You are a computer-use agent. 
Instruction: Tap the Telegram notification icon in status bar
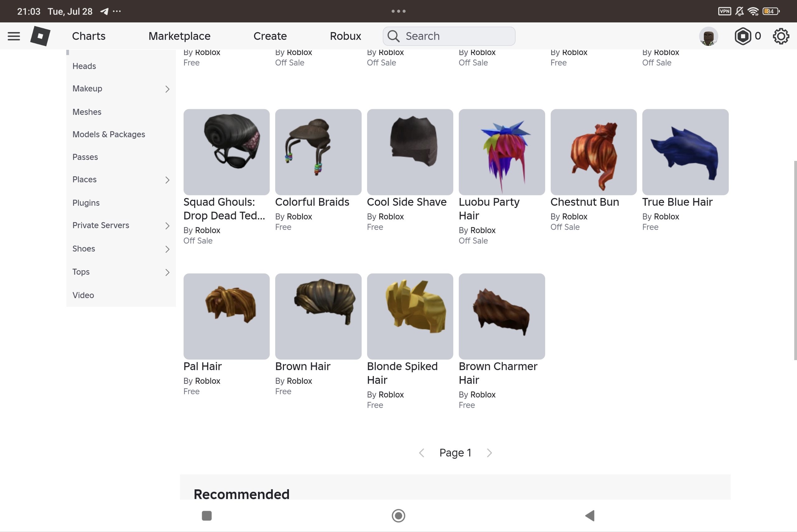click(x=104, y=11)
